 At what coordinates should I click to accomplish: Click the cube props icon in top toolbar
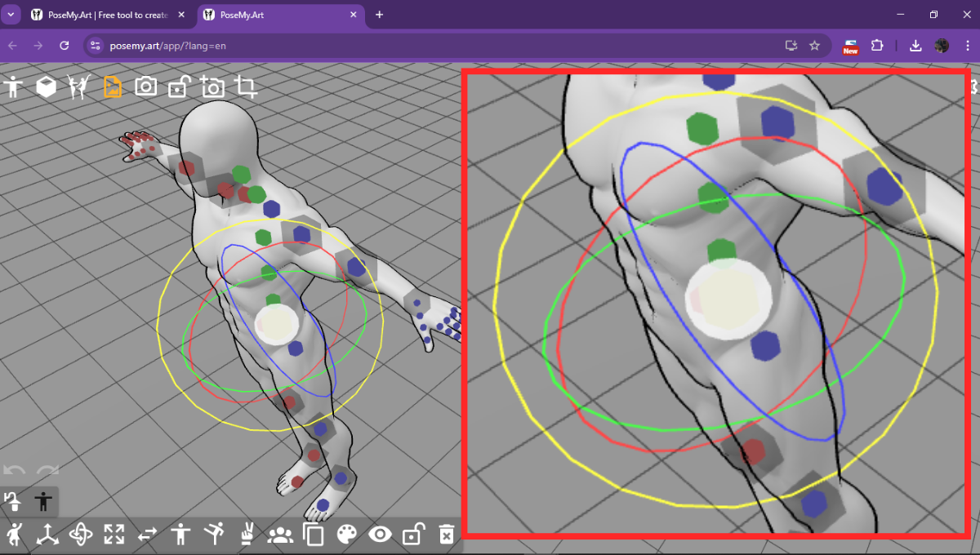click(x=47, y=87)
